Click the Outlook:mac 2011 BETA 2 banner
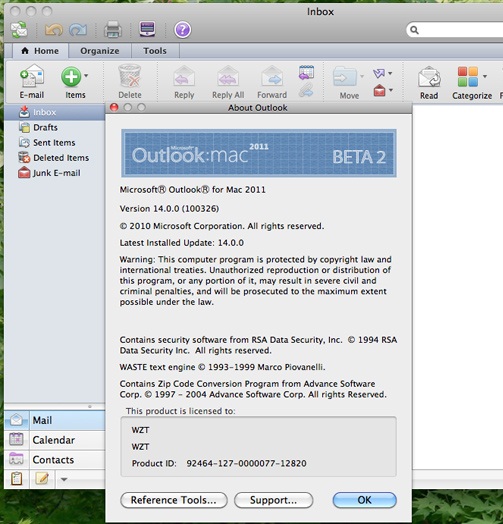The height and width of the screenshot is (524, 503). coord(259,153)
